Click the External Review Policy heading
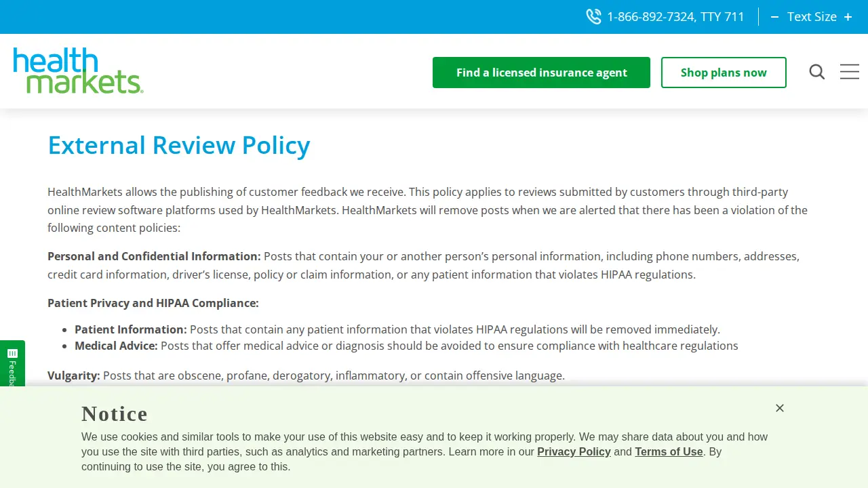This screenshot has height=488, width=868. (179, 146)
